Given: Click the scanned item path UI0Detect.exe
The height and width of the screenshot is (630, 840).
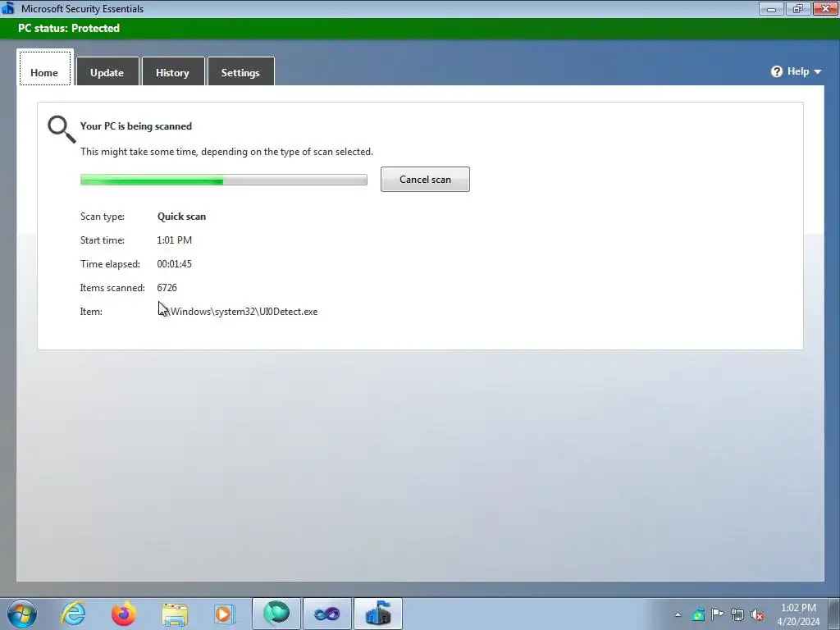Looking at the screenshot, I should coord(237,312).
